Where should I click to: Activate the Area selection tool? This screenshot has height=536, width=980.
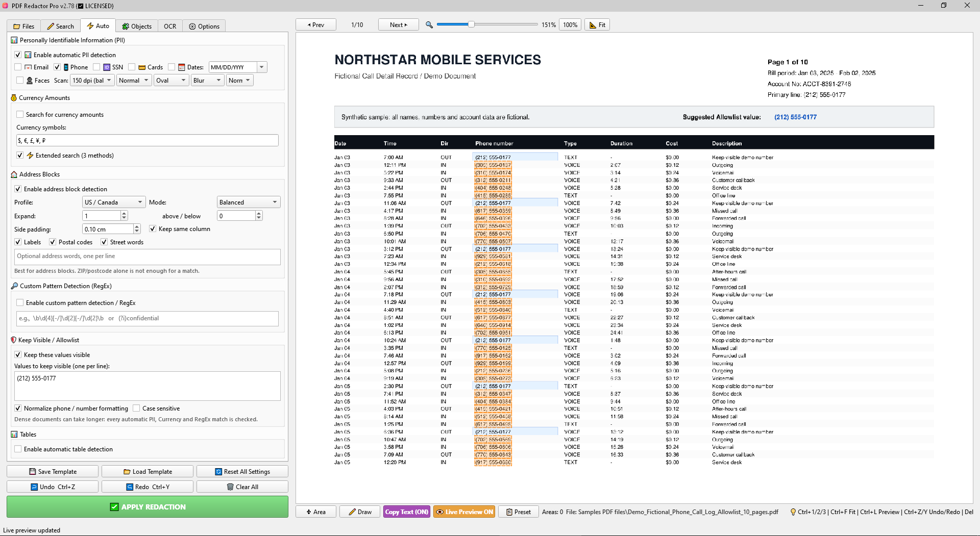coord(316,512)
